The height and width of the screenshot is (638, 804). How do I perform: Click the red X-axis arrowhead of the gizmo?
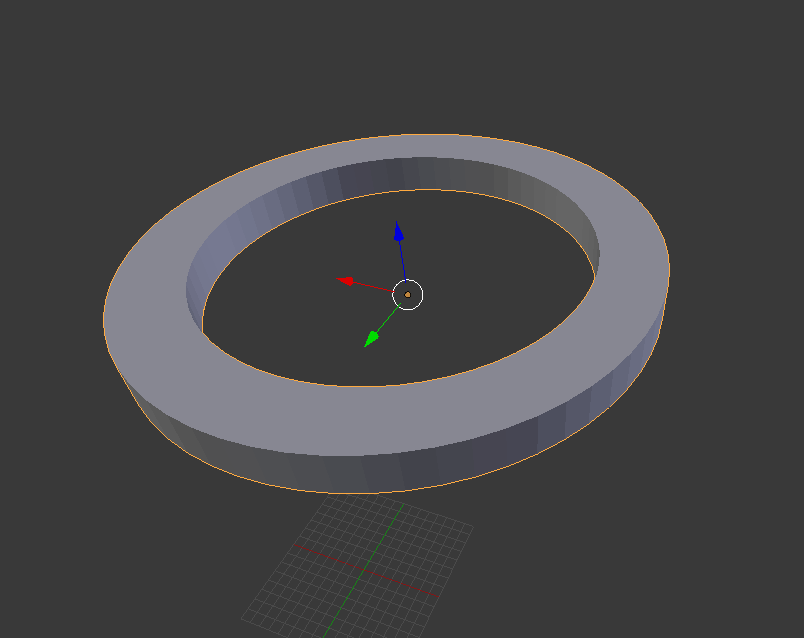[x=346, y=281]
